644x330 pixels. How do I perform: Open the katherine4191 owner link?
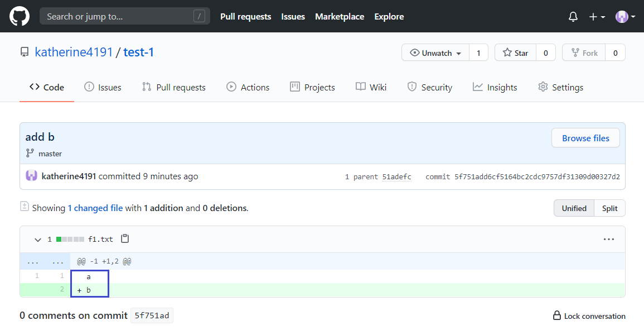point(74,52)
